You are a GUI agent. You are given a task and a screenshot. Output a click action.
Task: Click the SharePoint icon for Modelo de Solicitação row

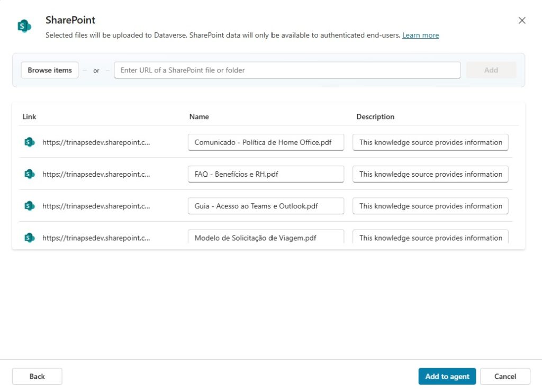(x=30, y=238)
